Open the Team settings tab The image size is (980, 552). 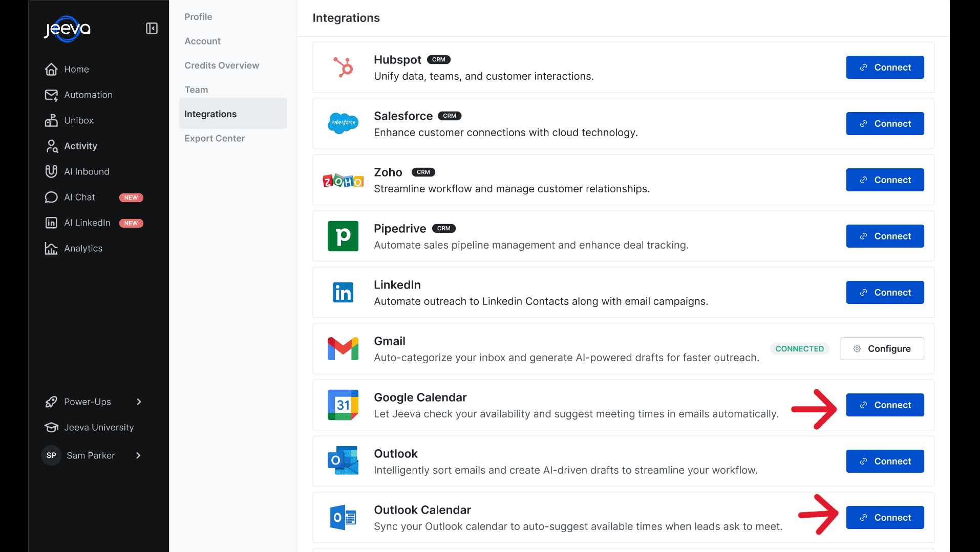[196, 90]
